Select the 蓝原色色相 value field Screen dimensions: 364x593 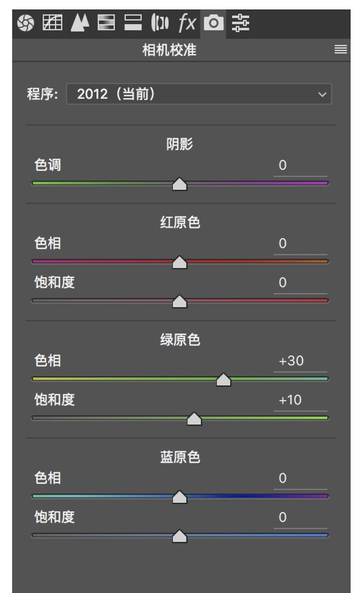(x=282, y=477)
